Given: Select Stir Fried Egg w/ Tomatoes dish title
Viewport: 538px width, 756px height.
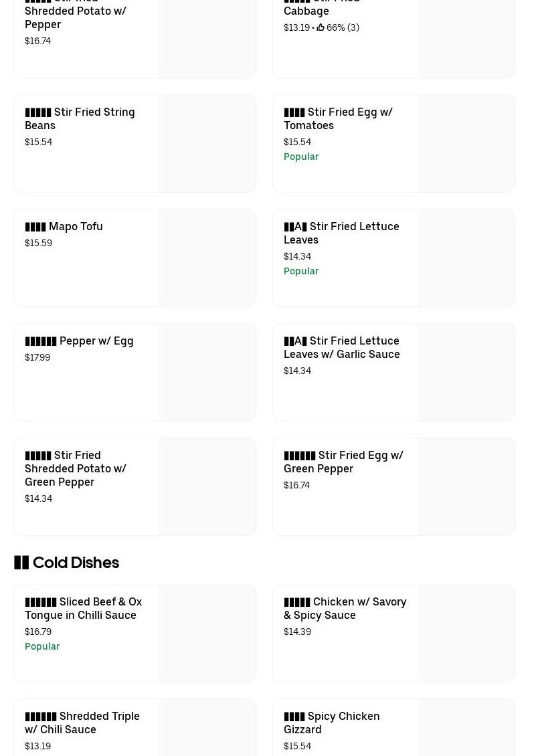Looking at the screenshot, I should (x=338, y=118).
